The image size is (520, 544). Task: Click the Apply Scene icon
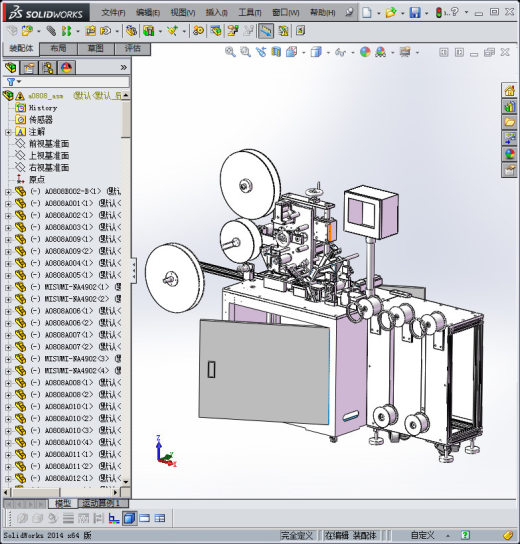[381, 52]
